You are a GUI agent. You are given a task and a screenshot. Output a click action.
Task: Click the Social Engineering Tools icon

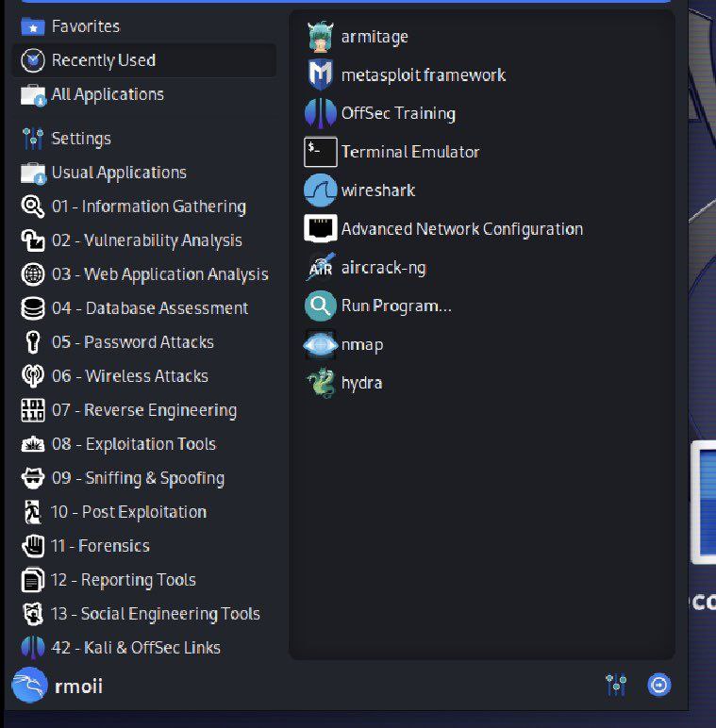pyautogui.click(x=33, y=614)
